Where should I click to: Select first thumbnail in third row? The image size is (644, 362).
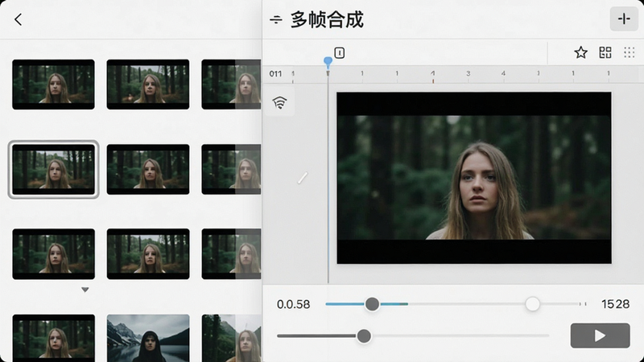coord(53,254)
